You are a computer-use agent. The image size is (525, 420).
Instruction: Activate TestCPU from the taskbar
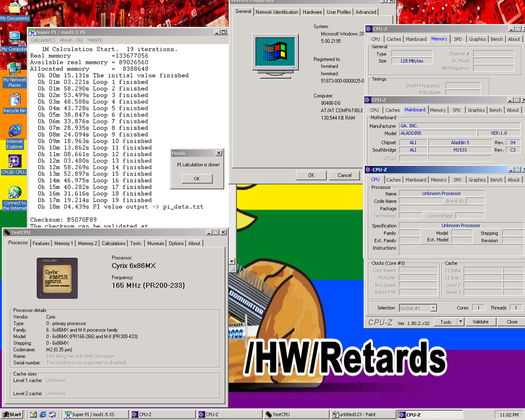296,415
